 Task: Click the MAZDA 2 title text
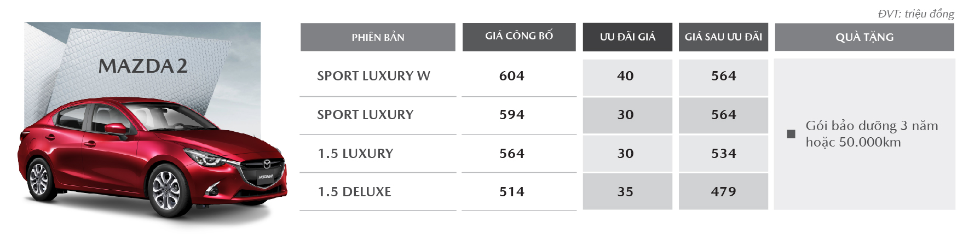tap(143, 66)
